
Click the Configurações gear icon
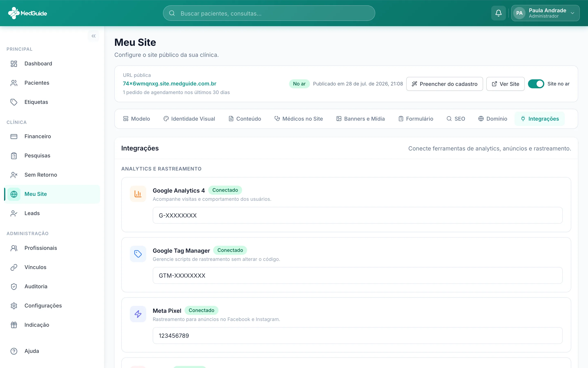(14, 306)
